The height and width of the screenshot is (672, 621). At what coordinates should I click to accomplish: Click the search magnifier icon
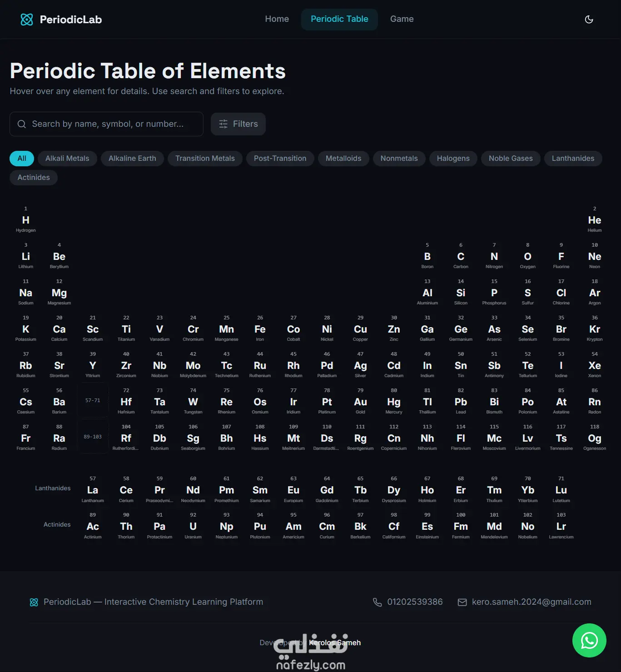tap(21, 124)
